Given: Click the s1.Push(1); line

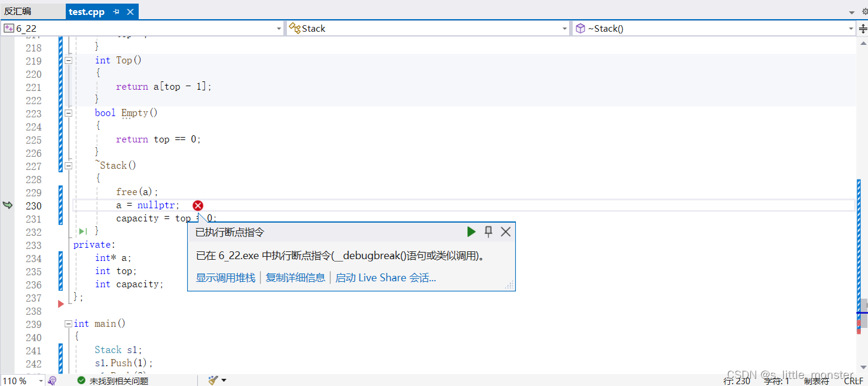Looking at the screenshot, I should [x=124, y=363].
